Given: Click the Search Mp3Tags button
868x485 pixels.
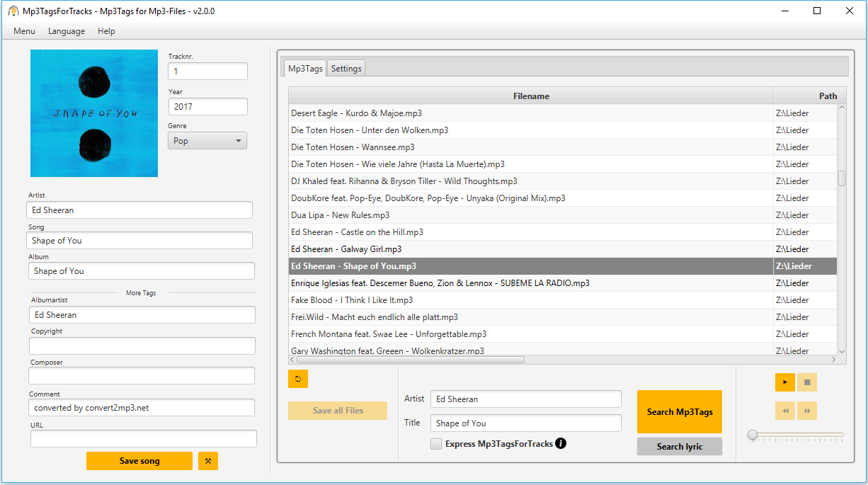Looking at the screenshot, I should click(x=680, y=412).
